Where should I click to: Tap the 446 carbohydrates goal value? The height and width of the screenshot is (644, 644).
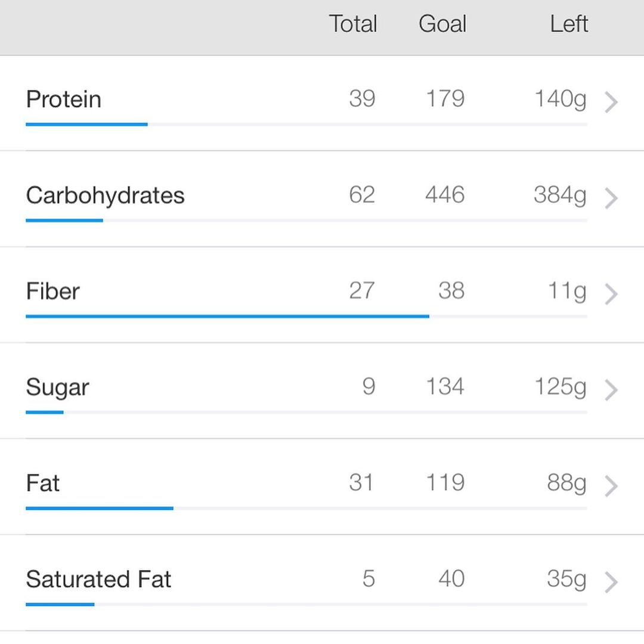445,194
